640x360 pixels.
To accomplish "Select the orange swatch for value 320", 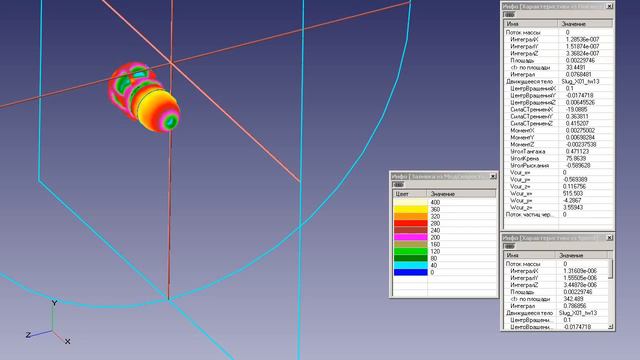I will pyautogui.click(x=411, y=216).
